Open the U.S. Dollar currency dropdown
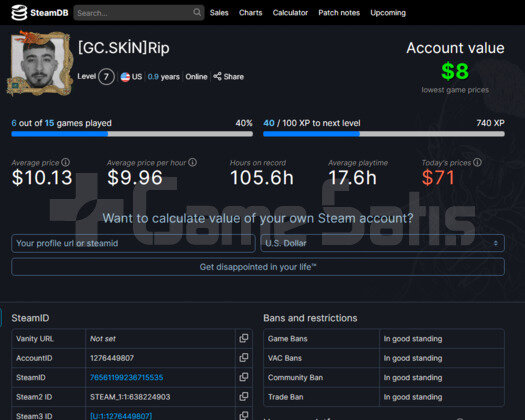525x420 pixels. coord(382,243)
